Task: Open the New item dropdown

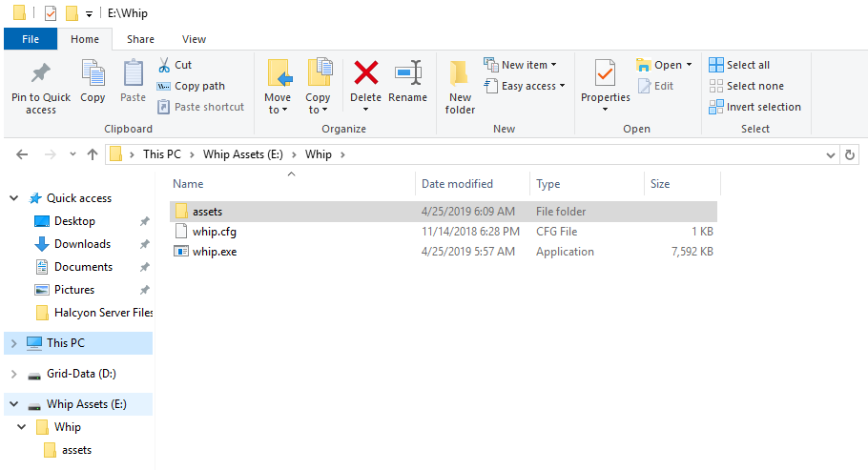Action: 521,65
